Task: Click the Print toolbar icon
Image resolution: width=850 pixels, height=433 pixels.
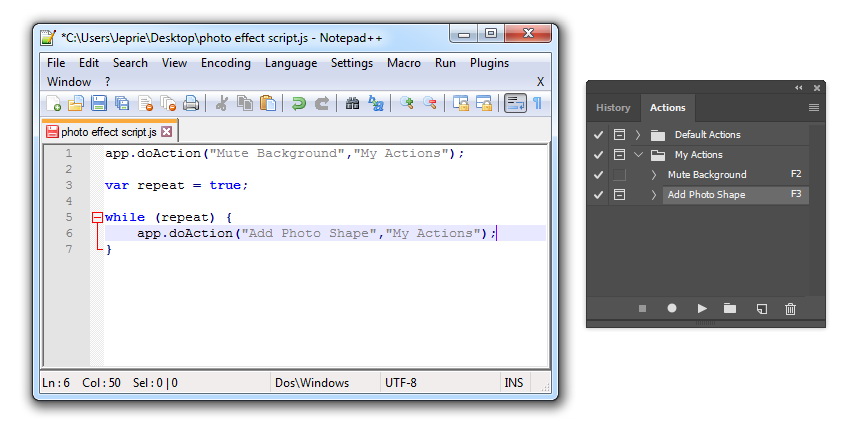Action: tap(191, 103)
